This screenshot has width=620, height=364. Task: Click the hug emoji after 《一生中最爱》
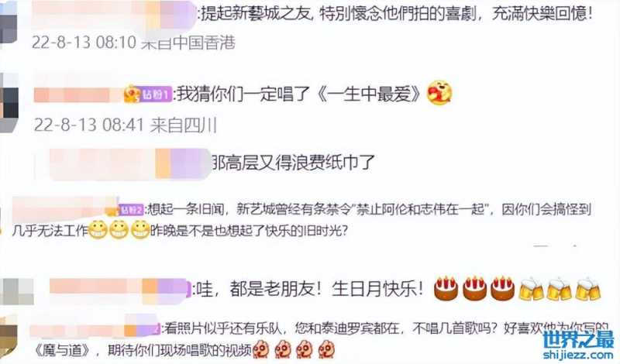439,93
